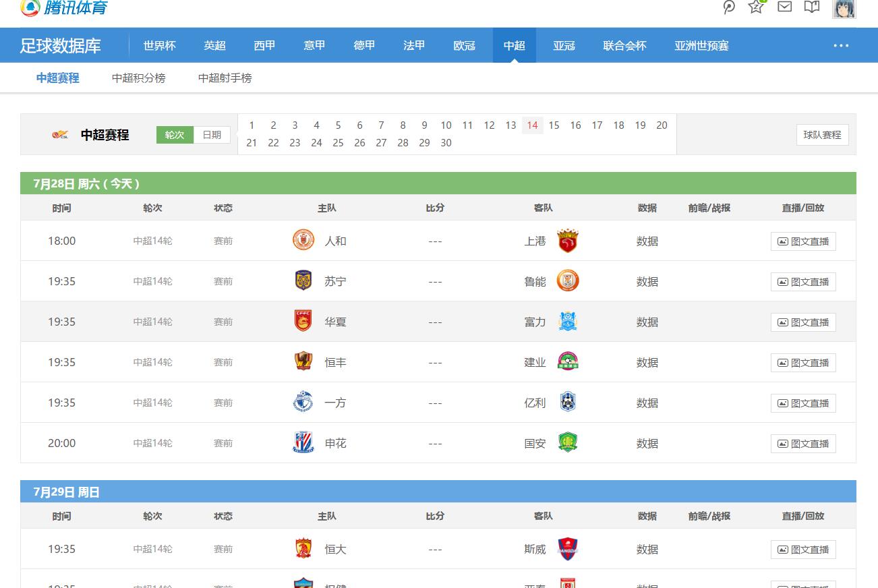Click the 鲁能 team crest
878x588 pixels.
tap(568, 281)
